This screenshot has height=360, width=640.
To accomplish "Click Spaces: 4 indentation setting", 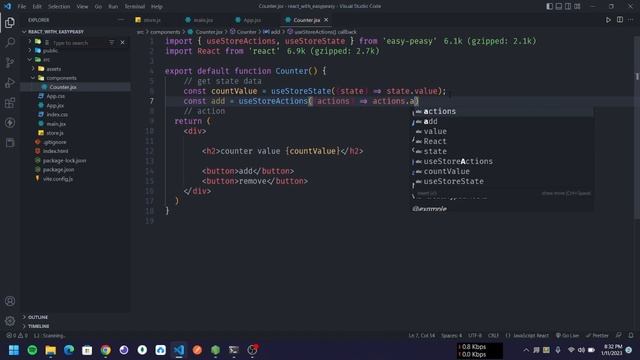I will 451,336.
